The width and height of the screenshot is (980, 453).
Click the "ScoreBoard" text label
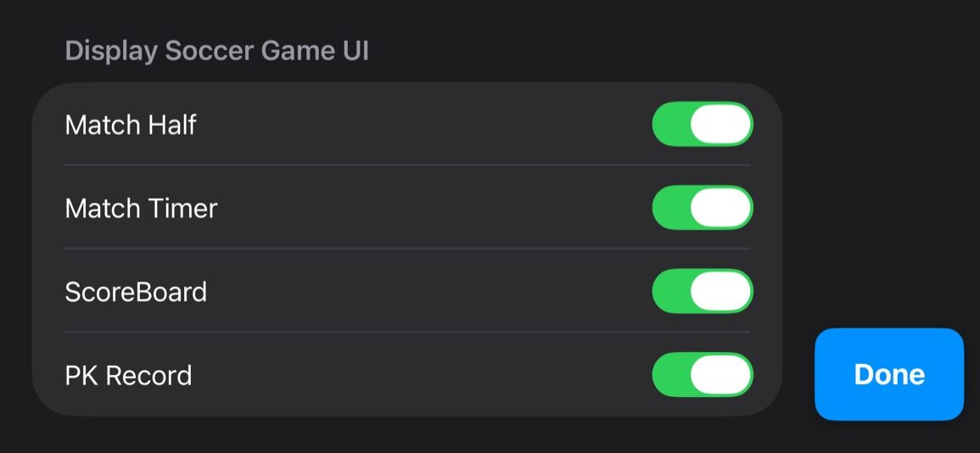(136, 293)
